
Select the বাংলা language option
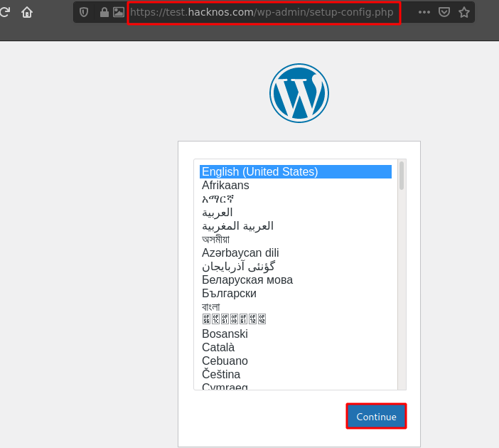point(296,307)
